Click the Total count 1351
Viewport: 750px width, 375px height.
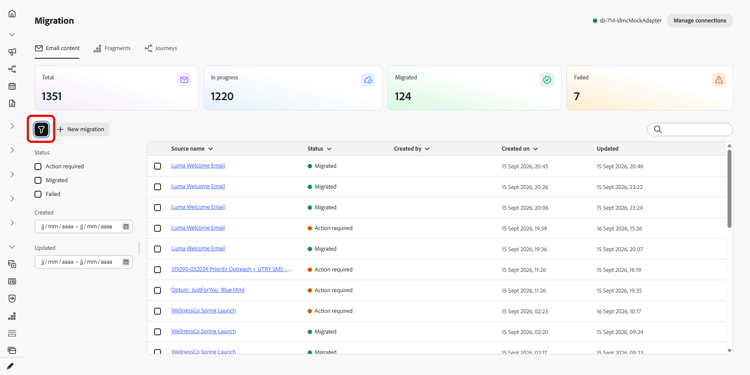point(52,97)
